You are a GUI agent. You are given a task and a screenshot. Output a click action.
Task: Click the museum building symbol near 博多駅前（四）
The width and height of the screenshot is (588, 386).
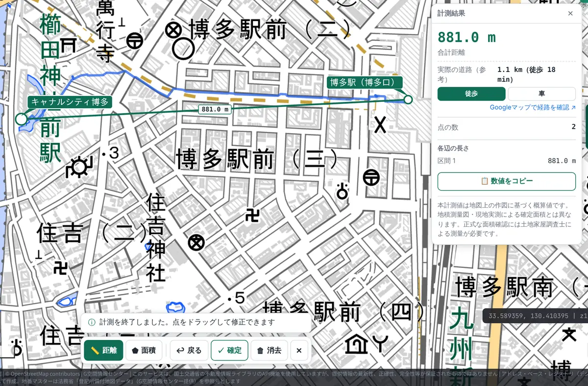(356, 344)
